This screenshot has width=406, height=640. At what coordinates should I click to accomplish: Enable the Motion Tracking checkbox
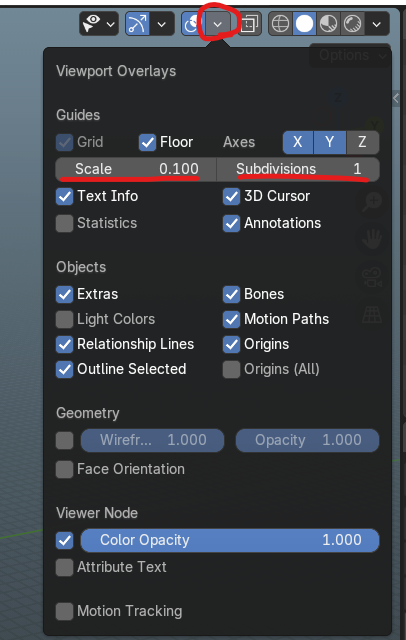click(64, 611)
